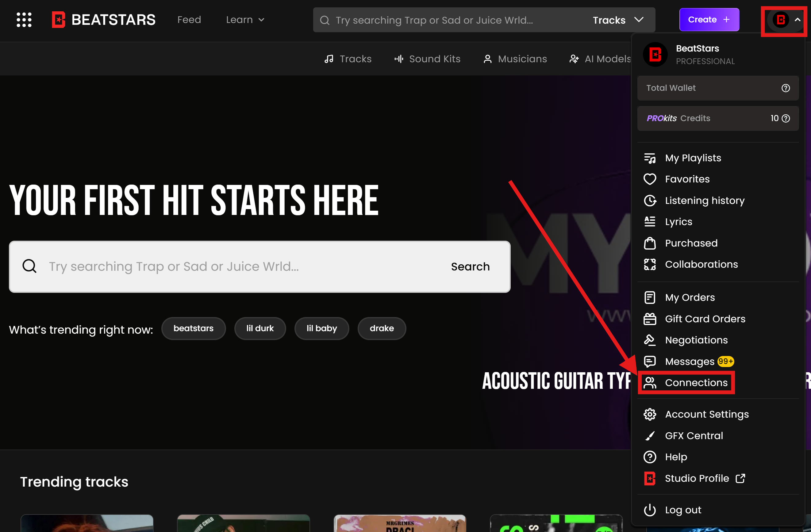This screenshot has width=811, height=532.
Task: Open Account Settings entry
Action: (707, 414)
